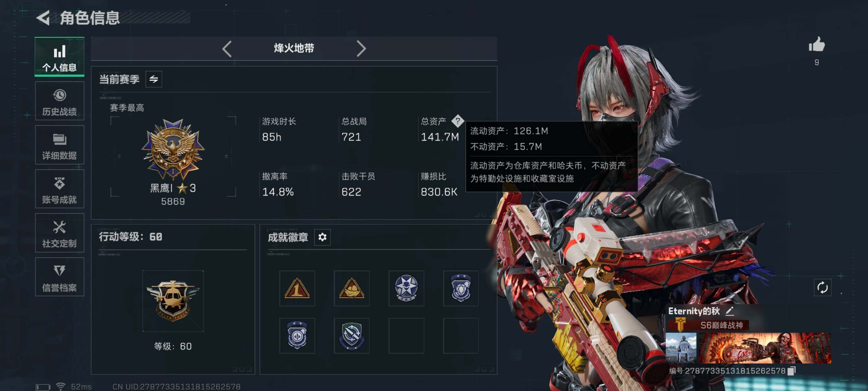This screenshot has width=868, height=391.
Task: Copy the player 编号 with the copy icon
Action: click(x=792, y=371)
